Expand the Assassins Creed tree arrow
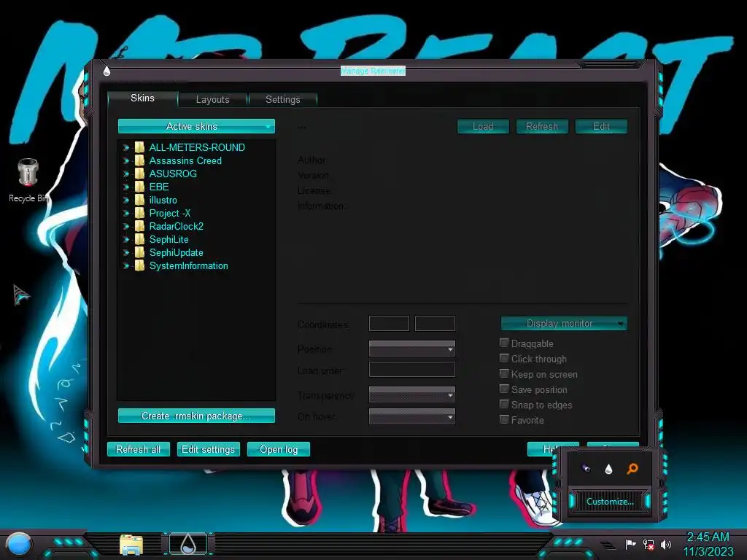Viewport: 747px width, 560px height. coord(125,160)
